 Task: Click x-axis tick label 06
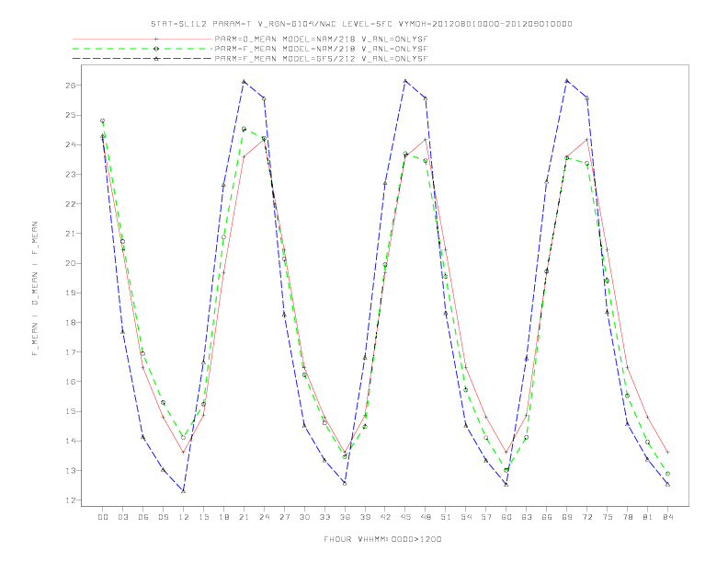143,517
